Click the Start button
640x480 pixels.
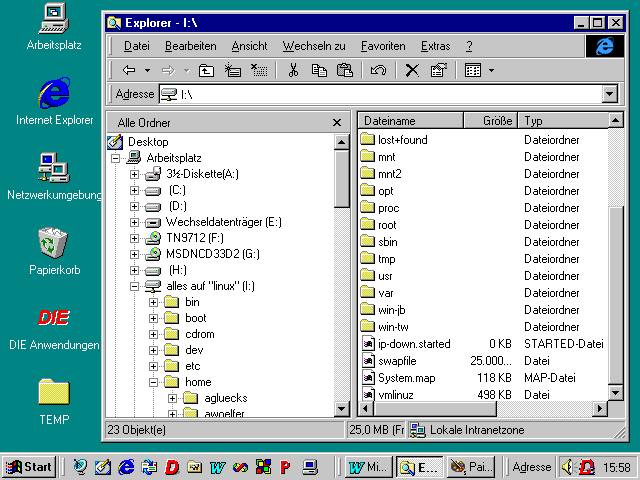pos(29,467)
